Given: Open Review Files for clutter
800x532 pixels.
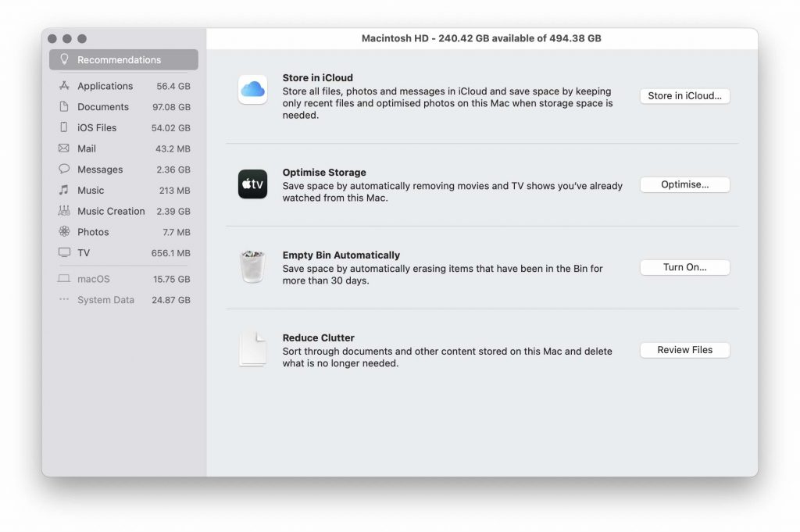Looking at the screenshot, I should click(x=684, y=350).
